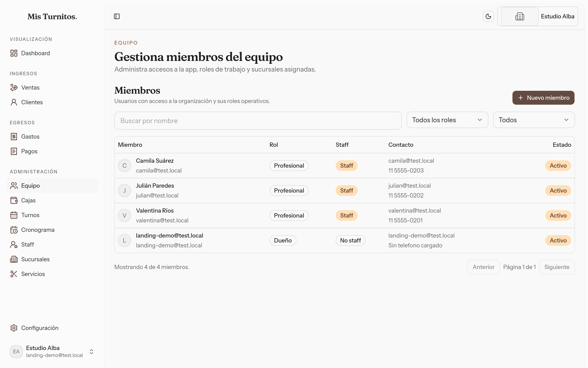Collapse the sidebar with panel icon
The height and width of the screenshot is (368, 588).
coord(117,16)
